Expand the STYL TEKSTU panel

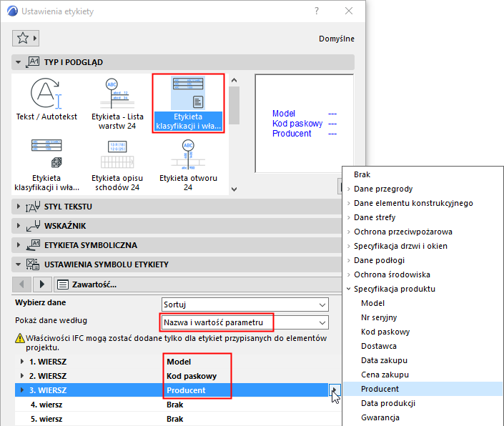[x=19, y=207]
